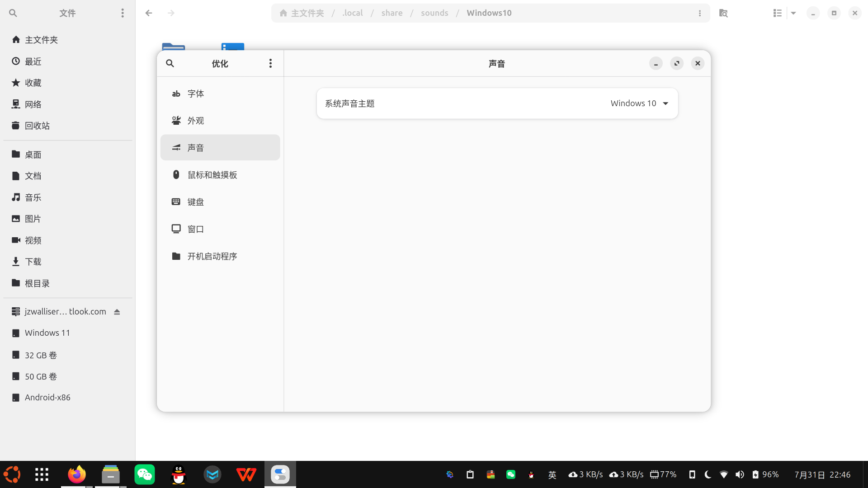Open QQ penguin from the taskbar
Viewport: 868px width, 488px height.
179,474
